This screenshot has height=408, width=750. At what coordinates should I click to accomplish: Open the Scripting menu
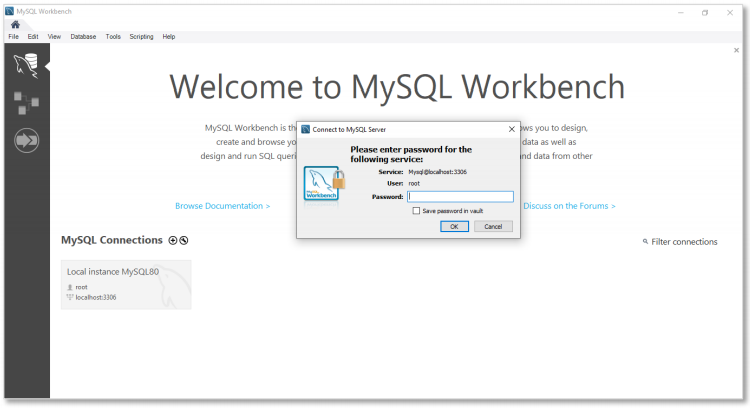click(x=142, y=36)
